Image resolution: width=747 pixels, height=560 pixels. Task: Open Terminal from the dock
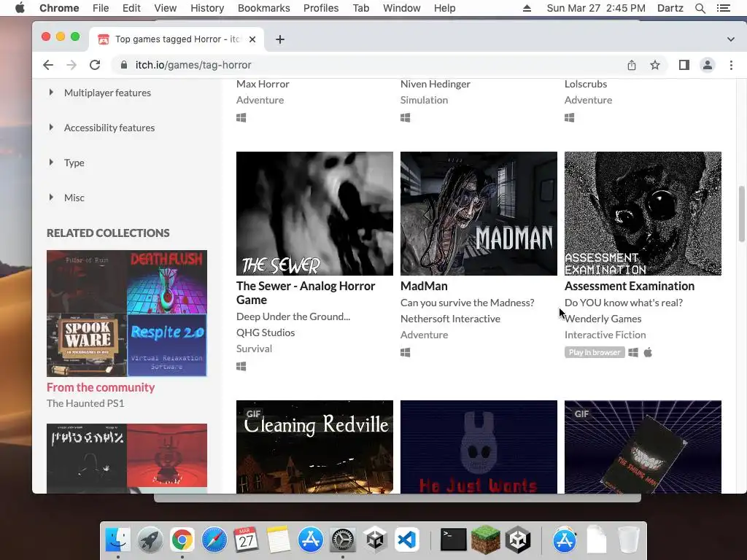click(x=453, y=540)
